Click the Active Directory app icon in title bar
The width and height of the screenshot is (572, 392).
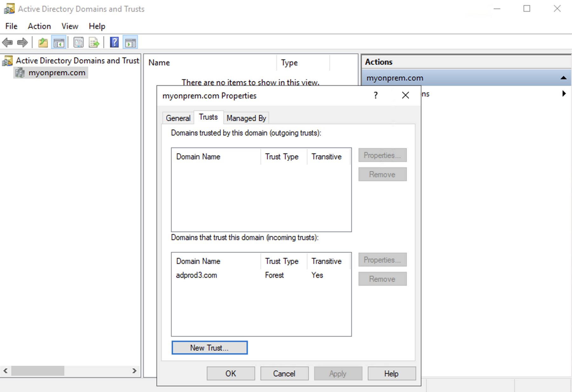point(9,9)
